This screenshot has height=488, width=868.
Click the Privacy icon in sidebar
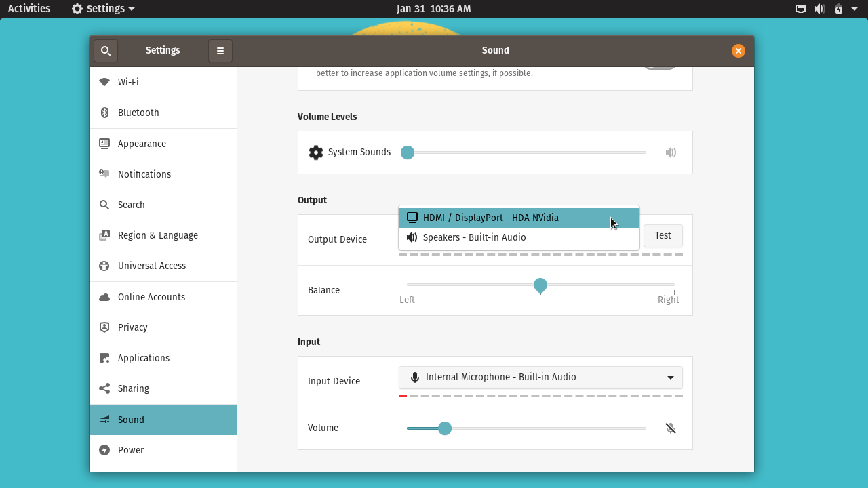(x=104, y=327)
